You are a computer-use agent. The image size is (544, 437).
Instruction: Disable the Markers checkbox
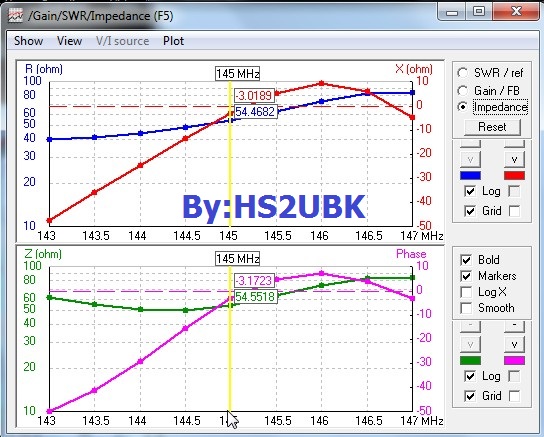coord(466,276)
